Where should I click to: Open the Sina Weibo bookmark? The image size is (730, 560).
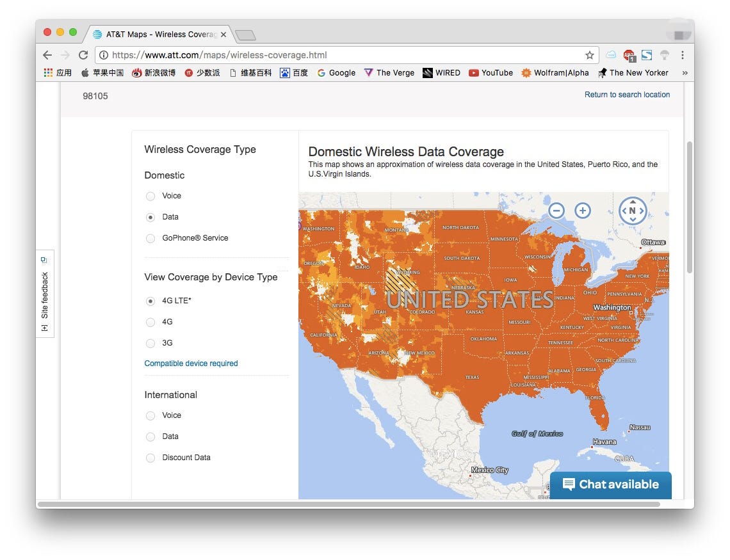(154, 72)
